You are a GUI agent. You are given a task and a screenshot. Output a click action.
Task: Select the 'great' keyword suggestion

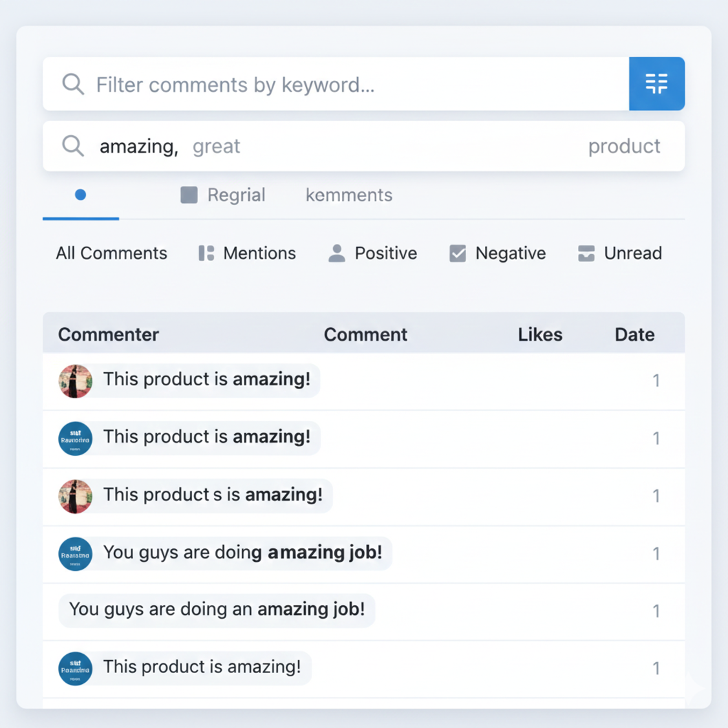tap(216, 147)
